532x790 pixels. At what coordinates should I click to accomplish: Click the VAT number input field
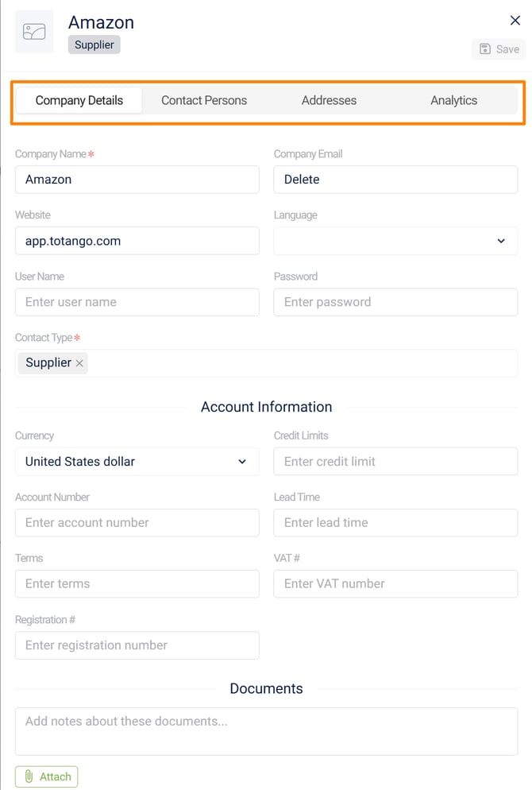[x=395, y=584]
